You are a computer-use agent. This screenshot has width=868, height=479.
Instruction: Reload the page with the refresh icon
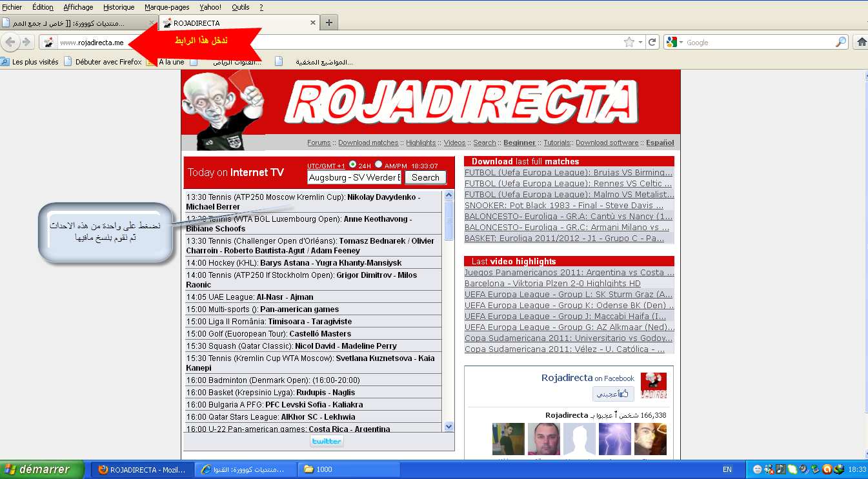tap(652, 42)
